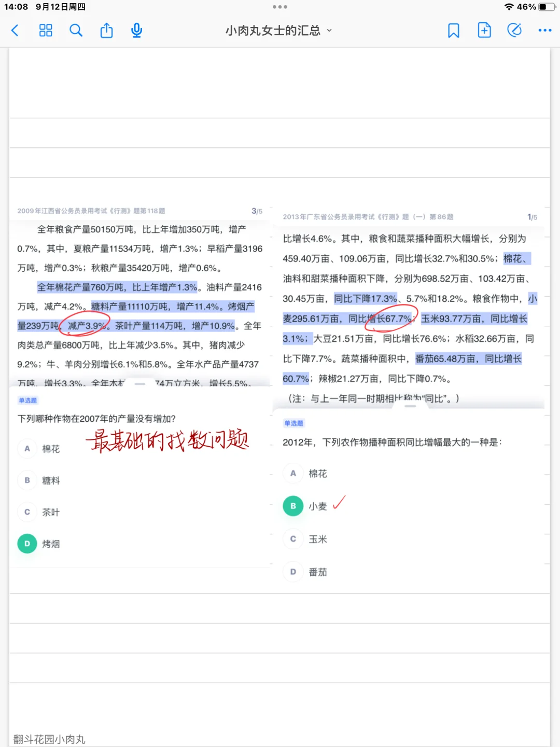
Task: Insert a new page
Action: (484, 31)
